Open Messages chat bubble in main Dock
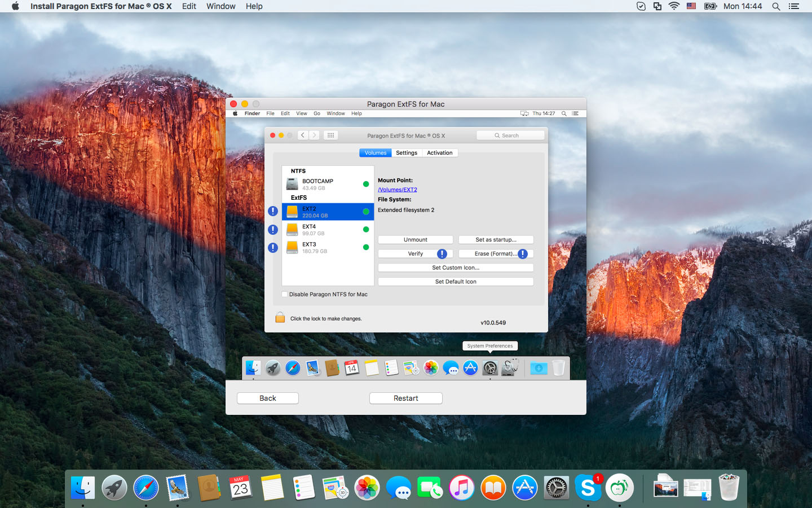The height and width of the screenshot is (508, 812). [x=399, y=487]
